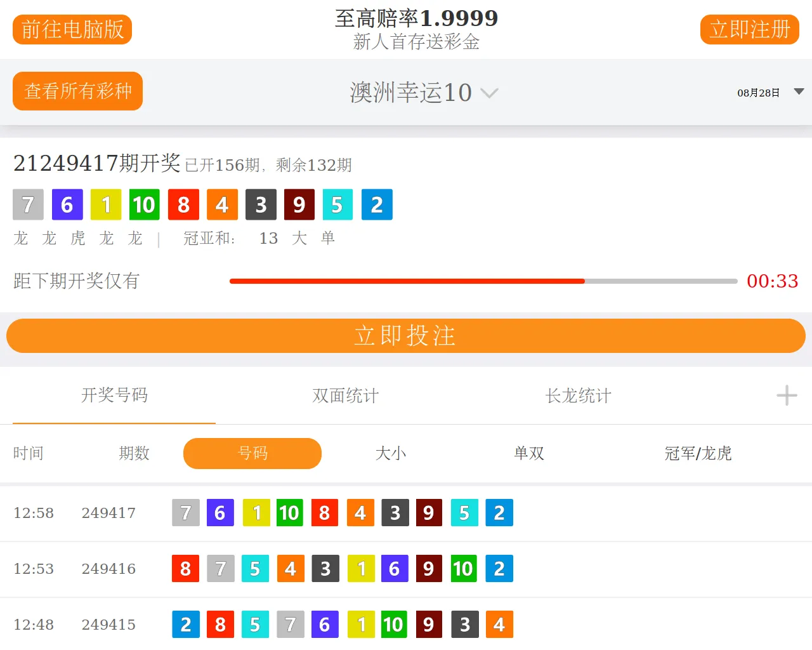Click red number 8 ball in row 249416

[185, 569]
